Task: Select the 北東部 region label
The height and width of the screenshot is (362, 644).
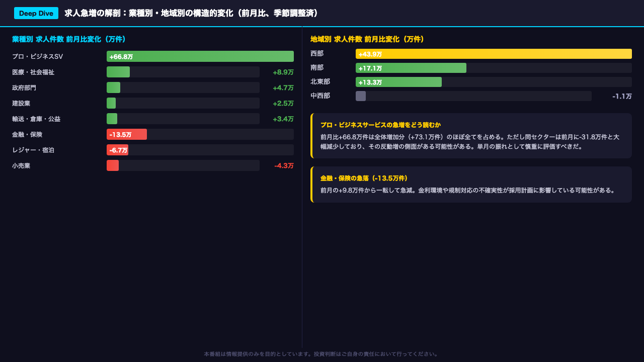Action: coord(320,81)
